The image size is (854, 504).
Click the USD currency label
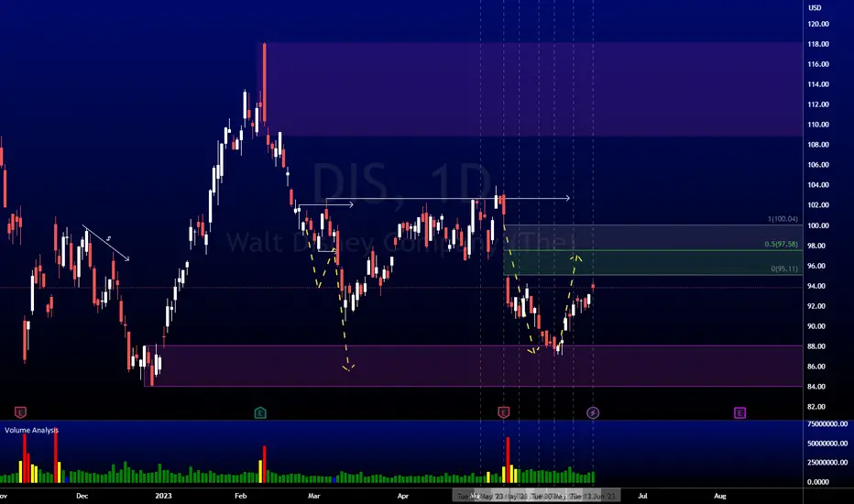[x=815, y=7]
